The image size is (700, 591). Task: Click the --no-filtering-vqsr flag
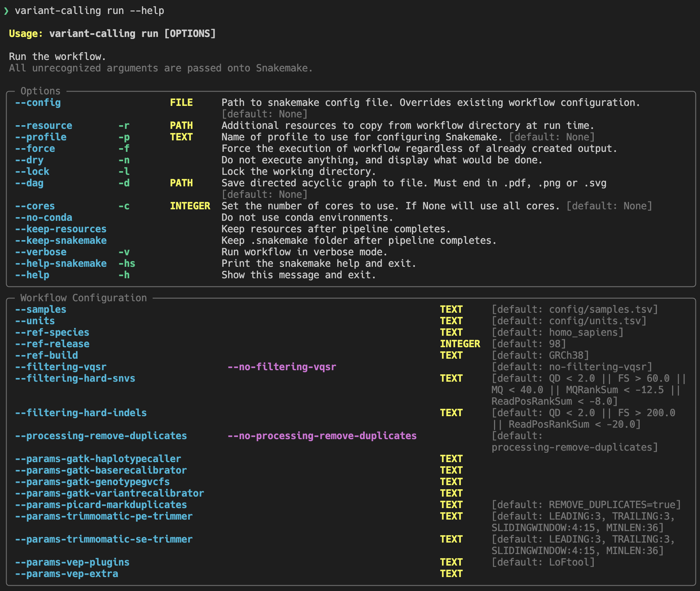pos(282,367)
